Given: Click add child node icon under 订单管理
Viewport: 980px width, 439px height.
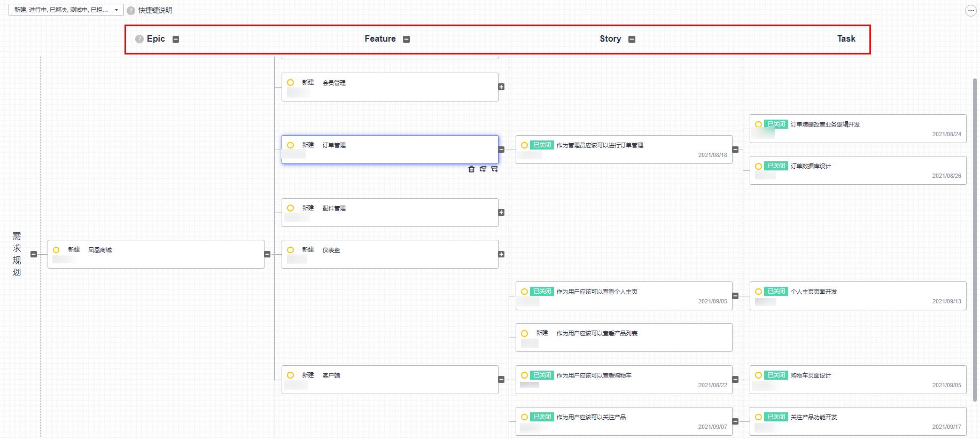Looking at the screenshot, I should coord(495,169).
